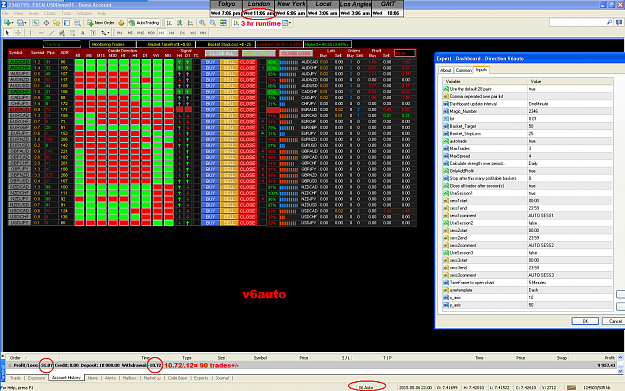The height and width of the screenshot is (391, 625).
Task: Toggle the AutoTrading button
Action: pyautogui.click(x=144, y=23)
